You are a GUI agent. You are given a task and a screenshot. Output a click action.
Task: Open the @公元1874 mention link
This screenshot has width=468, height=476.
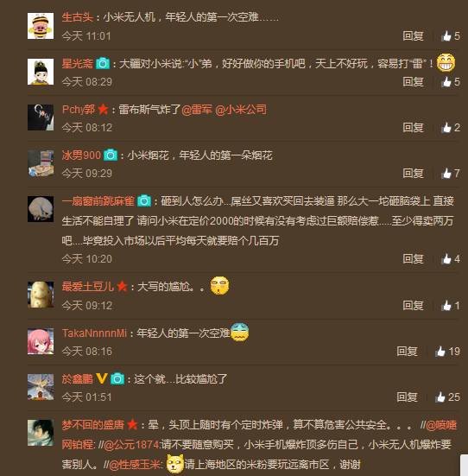pyautogui.click(x=132, y=445)
